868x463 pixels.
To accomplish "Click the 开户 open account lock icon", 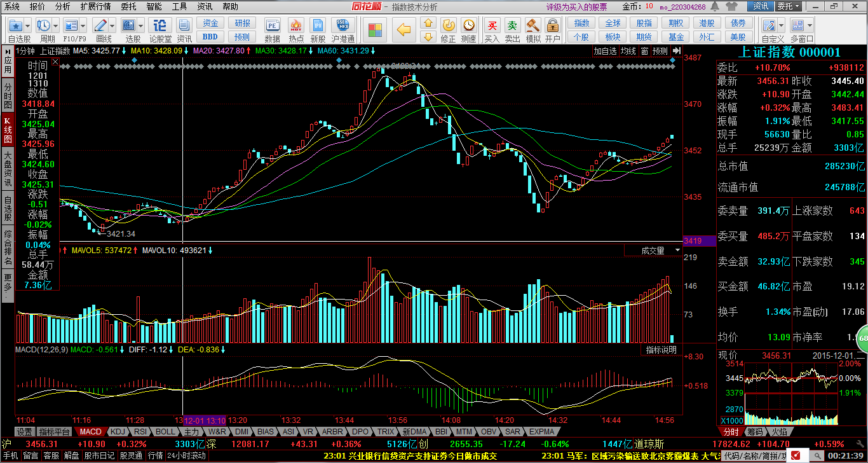I will (x=553, y=25).
